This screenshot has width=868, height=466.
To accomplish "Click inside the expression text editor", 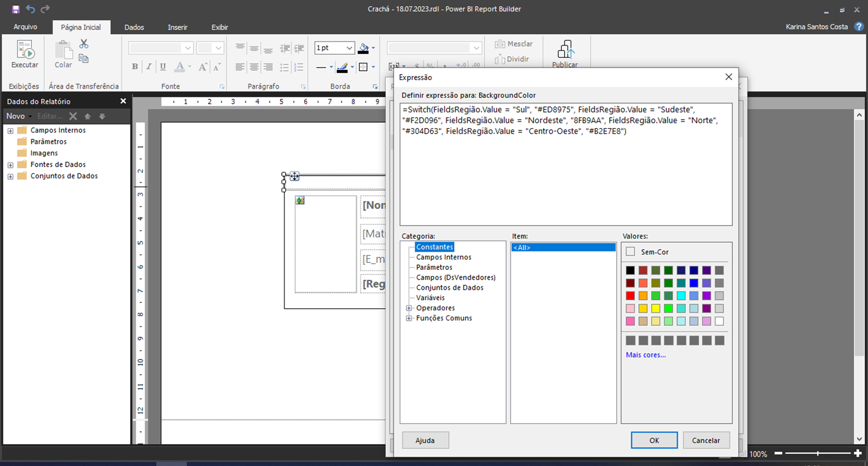I will click(566, 165).
